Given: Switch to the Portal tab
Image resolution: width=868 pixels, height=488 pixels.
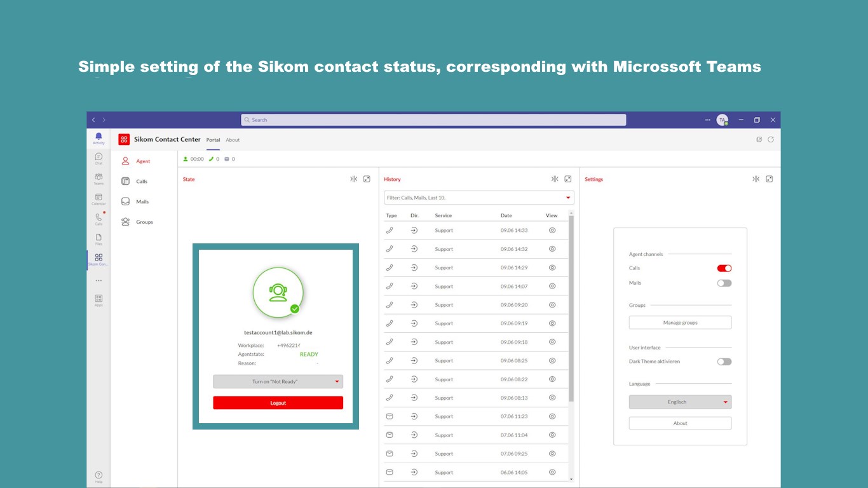Looking at the screenshot, I should click(x=213, y=140).
